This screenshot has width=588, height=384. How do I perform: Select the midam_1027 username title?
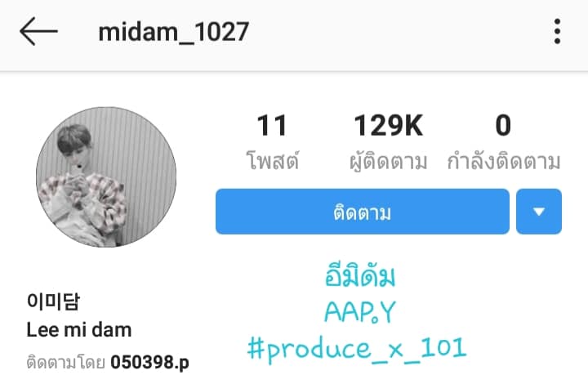[174, 32]
